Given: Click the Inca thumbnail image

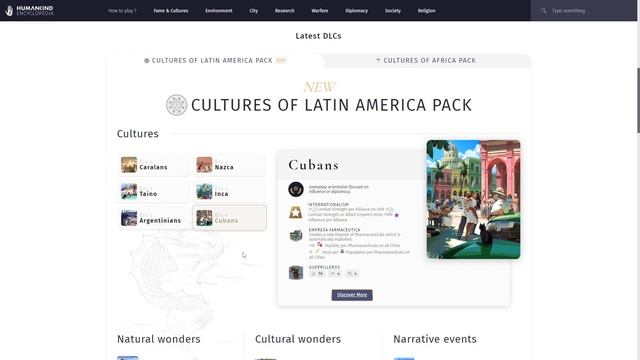Looking at the screenshot, I should (x=204, y=191).
